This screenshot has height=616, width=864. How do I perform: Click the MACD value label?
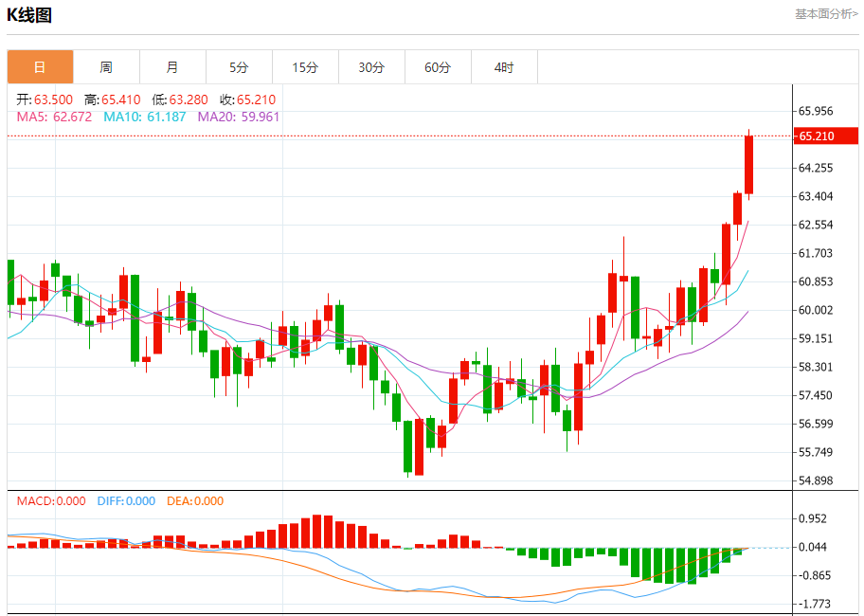point(51,501)
